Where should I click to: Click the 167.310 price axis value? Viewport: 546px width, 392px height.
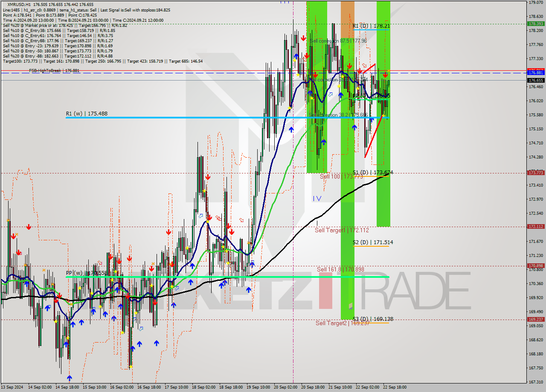pos(536,382)
